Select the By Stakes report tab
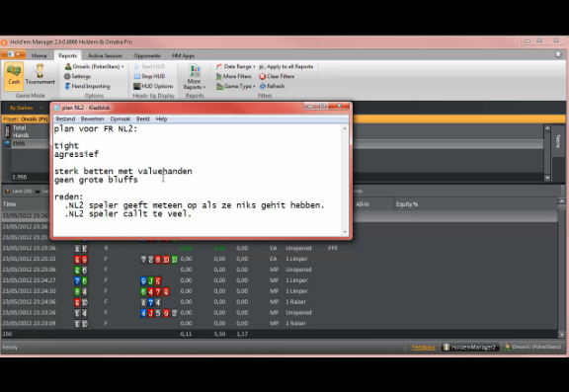 pos(21,108)
